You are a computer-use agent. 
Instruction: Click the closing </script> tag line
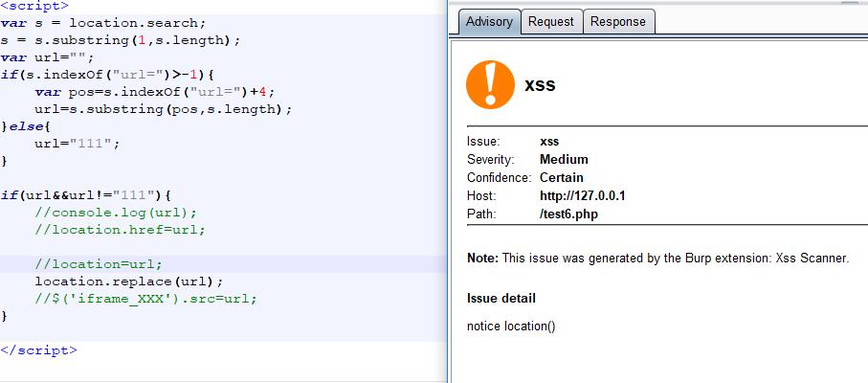click(x=38, y=350)
